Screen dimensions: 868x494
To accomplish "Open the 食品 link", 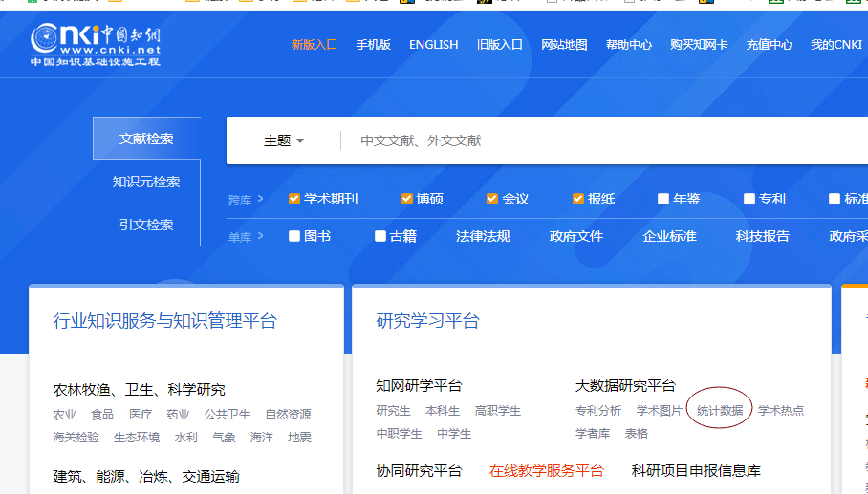I will (x=102, y=415).
